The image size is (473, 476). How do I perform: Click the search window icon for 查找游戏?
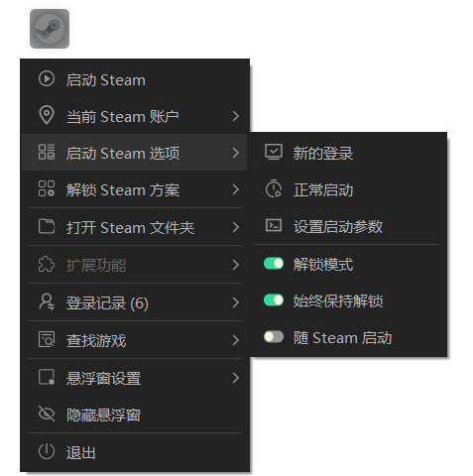coord(47,340)
